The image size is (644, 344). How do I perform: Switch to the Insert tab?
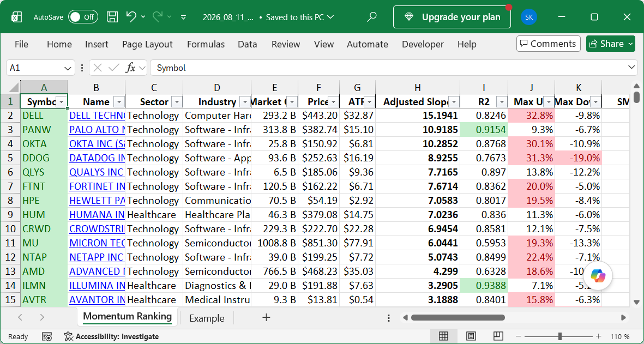tap(97, 44)
